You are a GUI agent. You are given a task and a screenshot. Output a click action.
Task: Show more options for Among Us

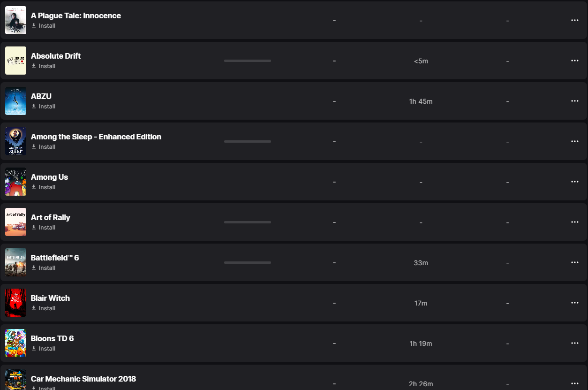[x=574, y=182]
